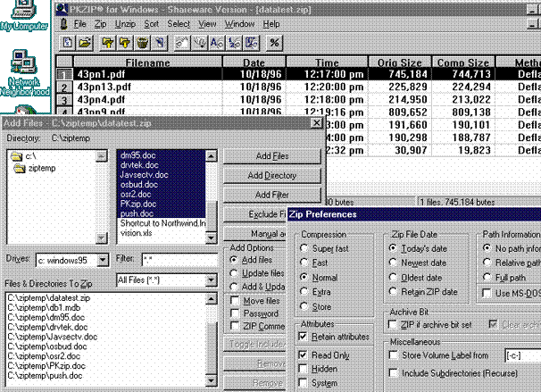Click the lock icon beside the File menu

tap(63, 24)
